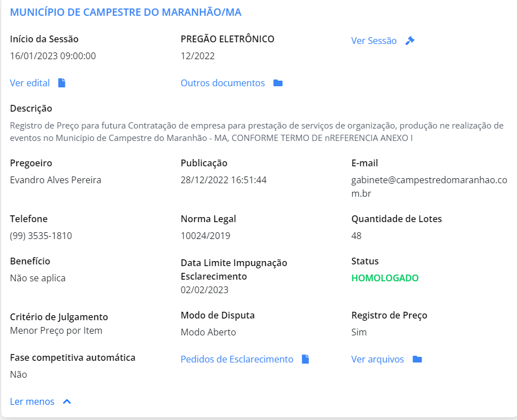
Task: Collapse details with the Ler menos chevron
Action: [67, 401]
